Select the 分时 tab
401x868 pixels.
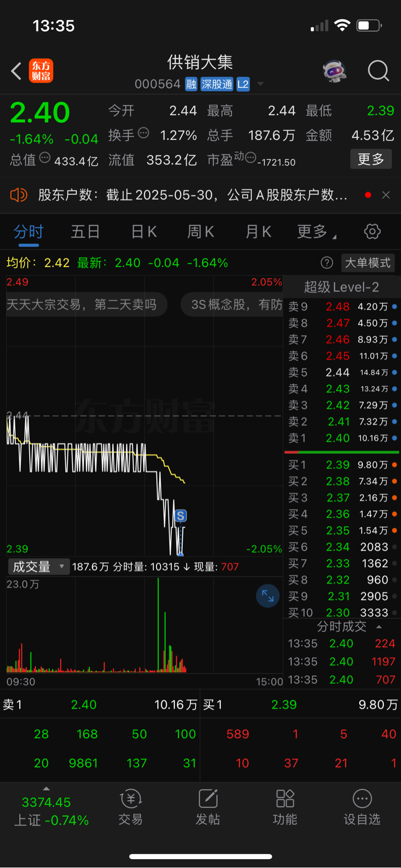(x=28, y=231)
